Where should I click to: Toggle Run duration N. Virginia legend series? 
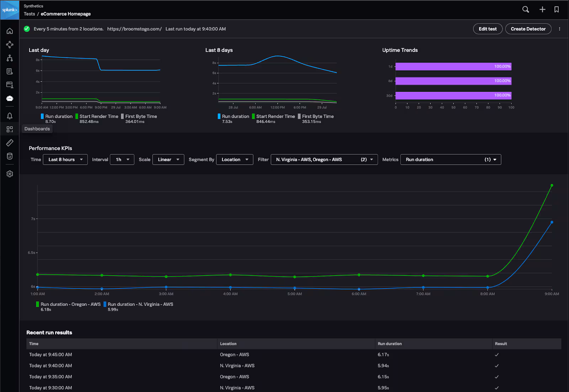pos(140,304)
